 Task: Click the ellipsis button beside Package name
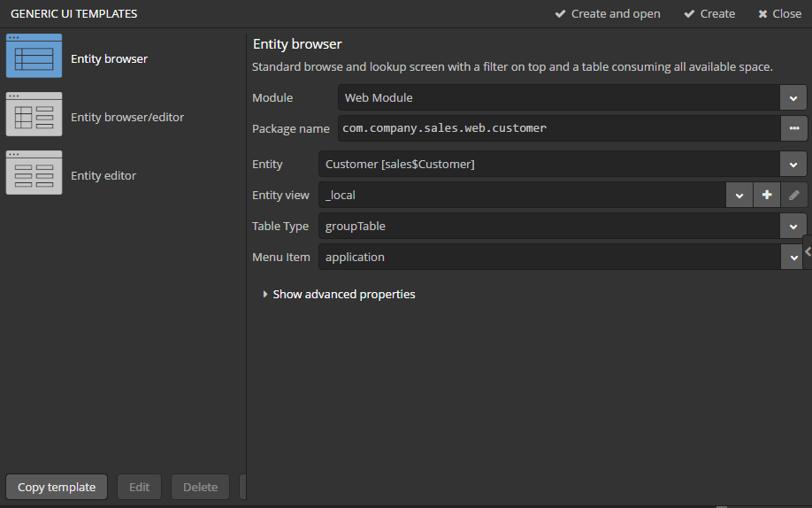(x=793, y=128)
